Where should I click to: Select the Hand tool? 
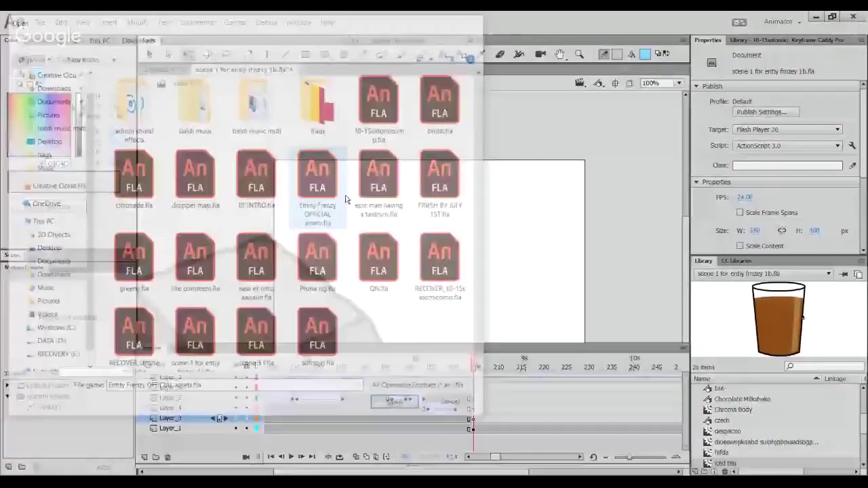coord(559,54)
